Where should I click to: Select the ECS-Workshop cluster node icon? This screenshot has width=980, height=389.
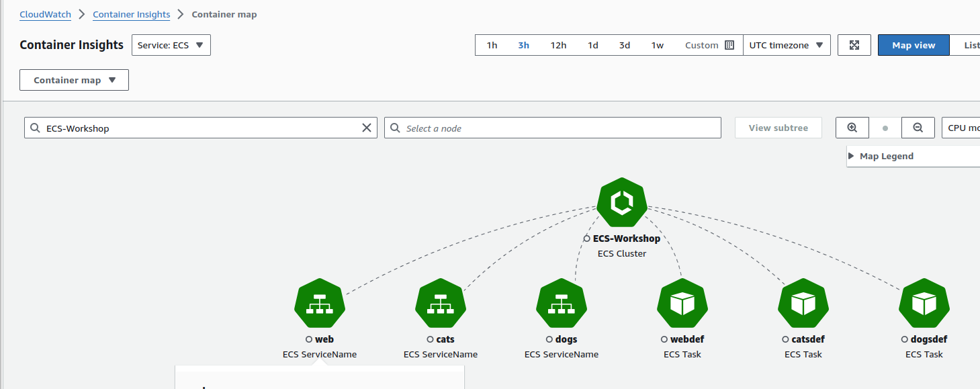(x=622, y=203)
